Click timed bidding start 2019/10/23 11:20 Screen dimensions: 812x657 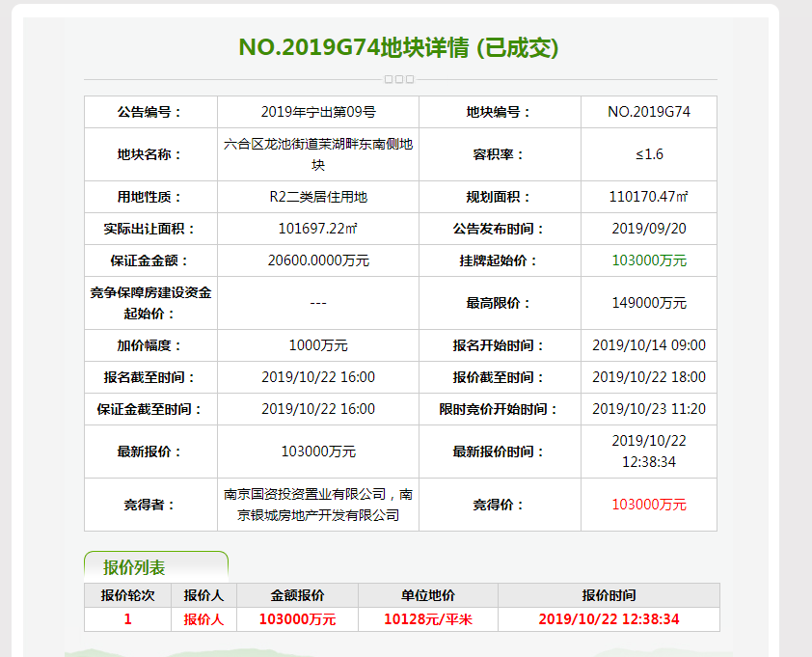(x=649, y=409)
